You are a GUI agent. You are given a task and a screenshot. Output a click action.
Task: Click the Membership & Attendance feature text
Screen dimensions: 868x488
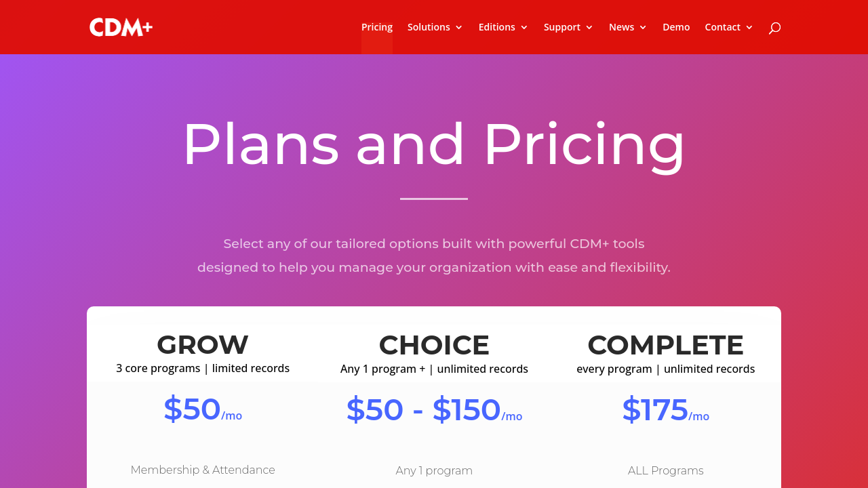click(x=203, y=470)
